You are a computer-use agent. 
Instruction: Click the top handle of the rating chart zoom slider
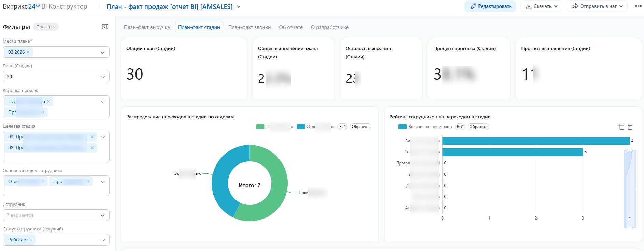tap(629, 150)
